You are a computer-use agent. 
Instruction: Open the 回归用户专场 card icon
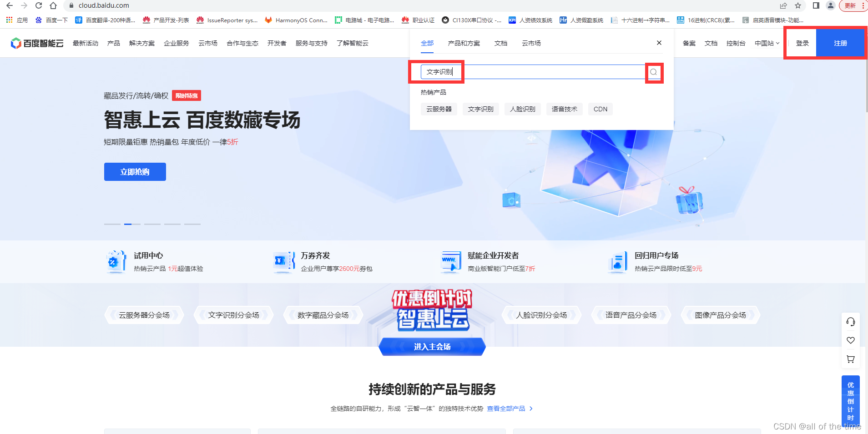(x=618, y=262)
